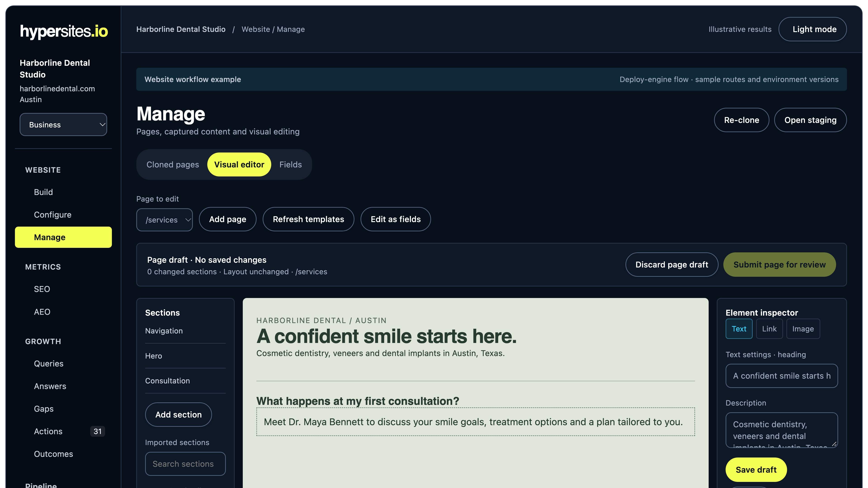Select the hero heading in preview
Viewport: 868px width, 488px height.
coord(387,336)
